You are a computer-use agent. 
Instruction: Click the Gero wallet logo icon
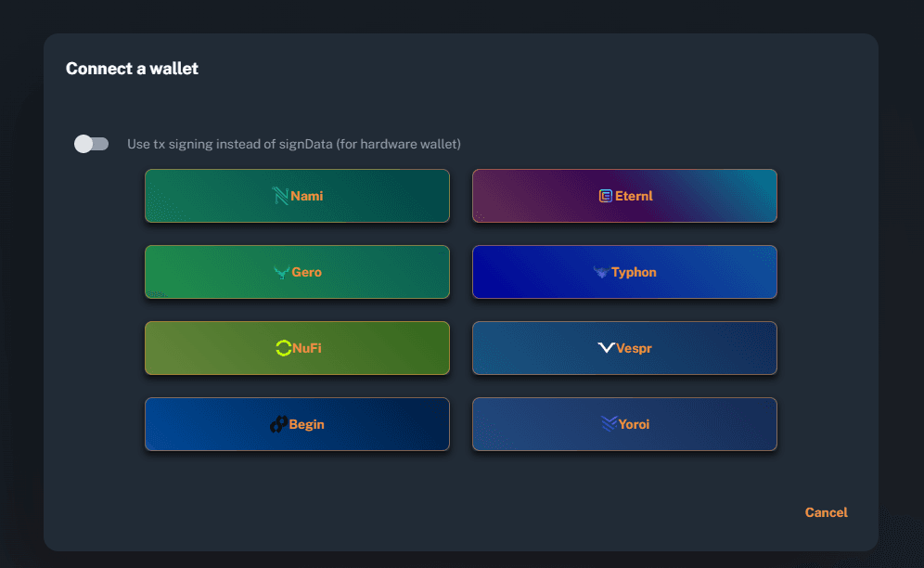tap(282, 272)
